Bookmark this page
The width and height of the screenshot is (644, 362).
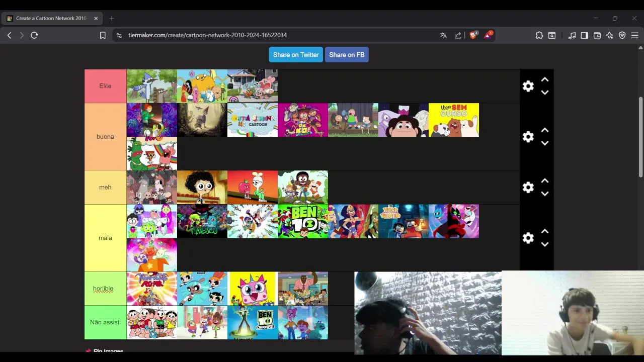pyautogui.click(x=103, y=35)
